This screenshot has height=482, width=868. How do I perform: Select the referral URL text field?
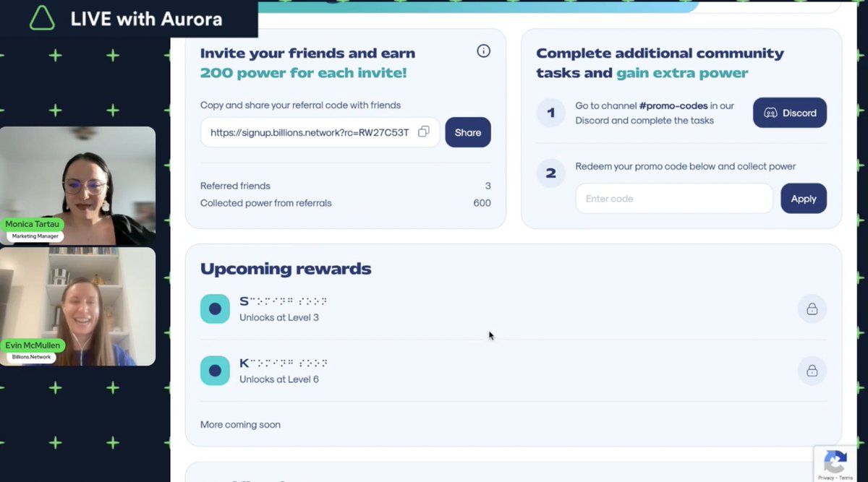[x=320, y=132]
